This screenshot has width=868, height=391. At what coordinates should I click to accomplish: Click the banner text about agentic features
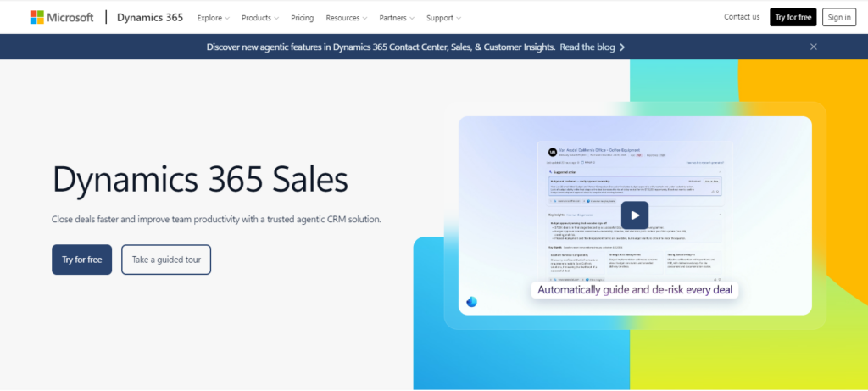point(381,47)
